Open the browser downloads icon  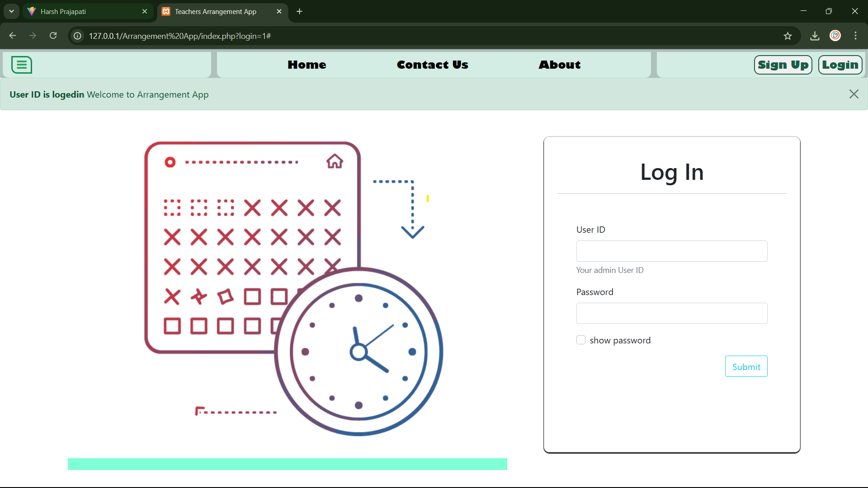pyautogui.click(x=815, y=36)
